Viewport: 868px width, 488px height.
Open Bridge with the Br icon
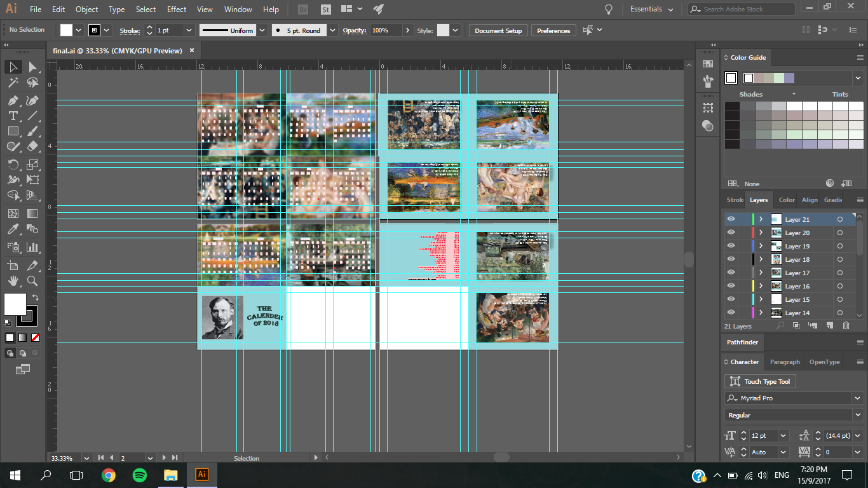(304, 10)
